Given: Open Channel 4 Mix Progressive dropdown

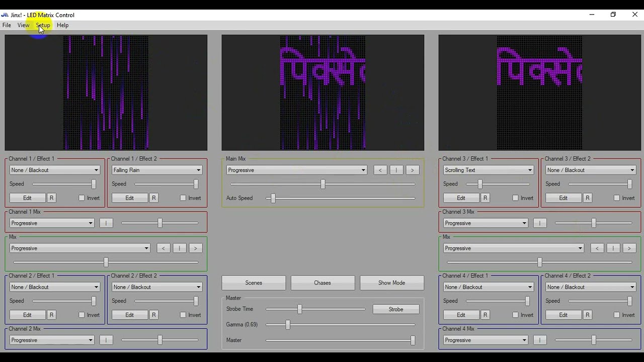Looking at the screenshot, I should [x=486, y=340].
